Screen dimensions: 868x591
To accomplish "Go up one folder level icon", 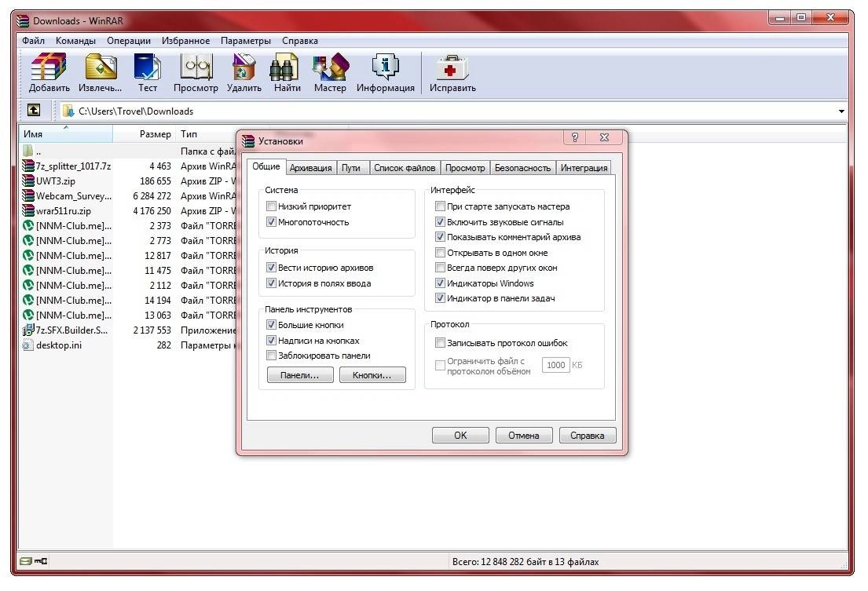I will 34,110.
